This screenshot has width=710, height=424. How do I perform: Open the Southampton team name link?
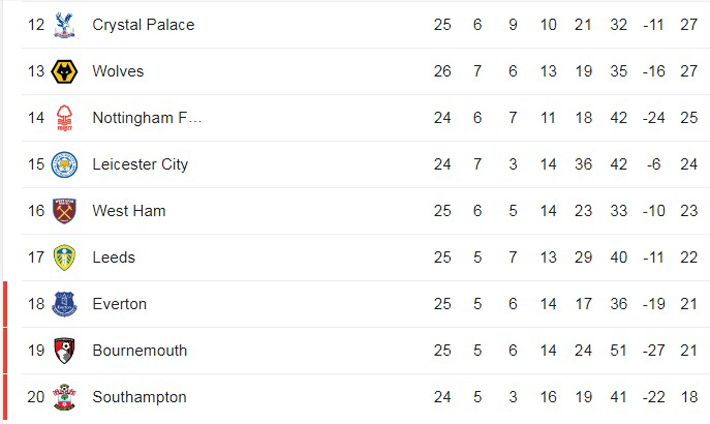(x=139, y=397)
